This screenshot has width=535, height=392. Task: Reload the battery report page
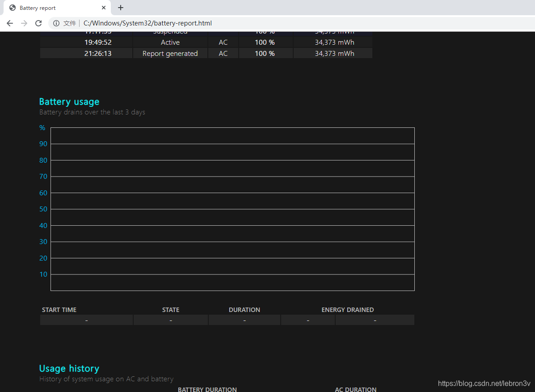[x=38, y=23]
